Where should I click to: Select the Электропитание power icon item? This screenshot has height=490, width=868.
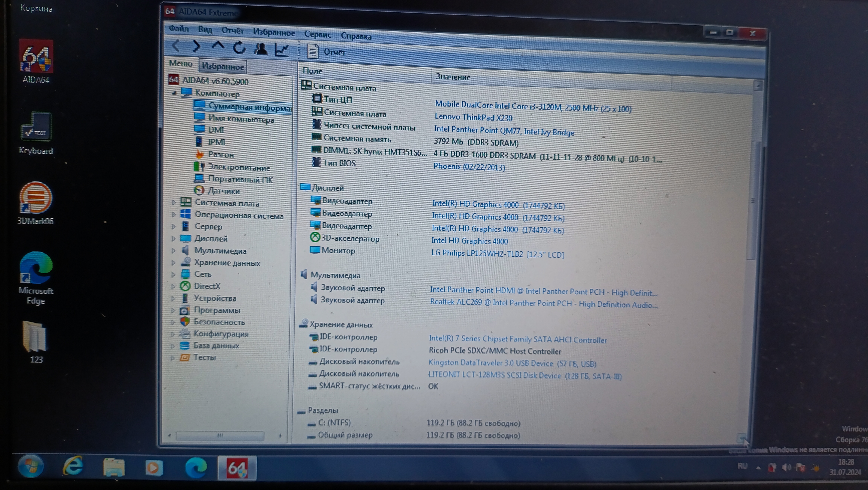pos(199,166)
